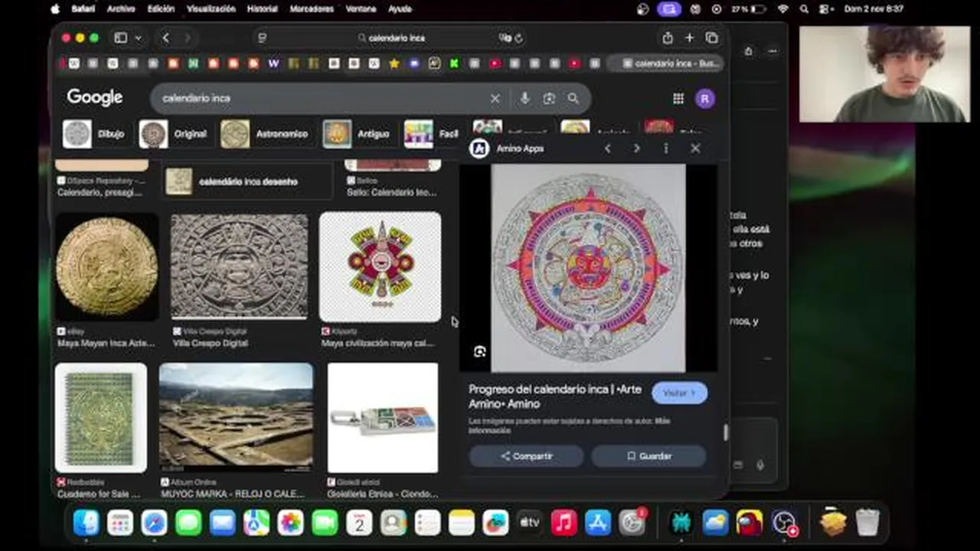This screenshot has height=551, width=980.
Task: Filter images by Original chip
Action: click(173, 133)
